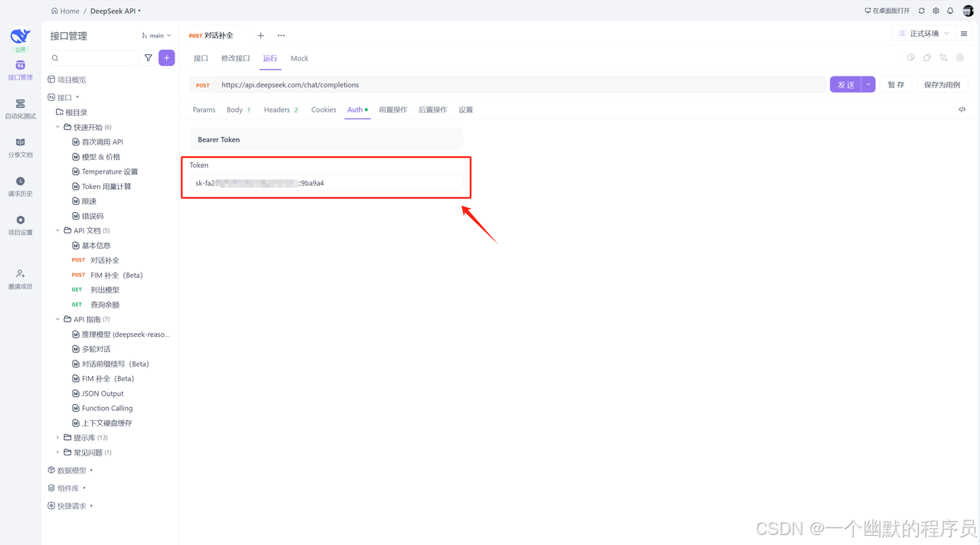Expand the 提示库 folder
The image size is (980, 545).
(57, 438)
